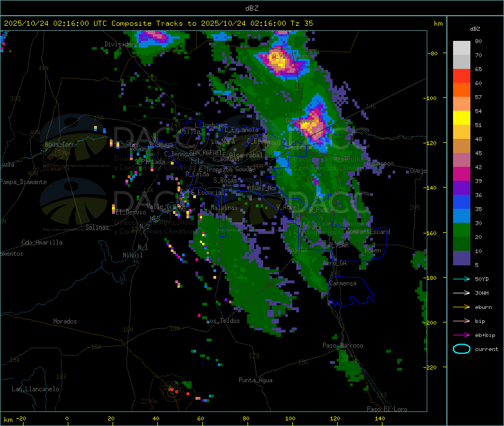Click the 'Valle_Grande' map label
The height and width of the screenshot is (426, 504).
pyautogui.click(x=166, y=207)
